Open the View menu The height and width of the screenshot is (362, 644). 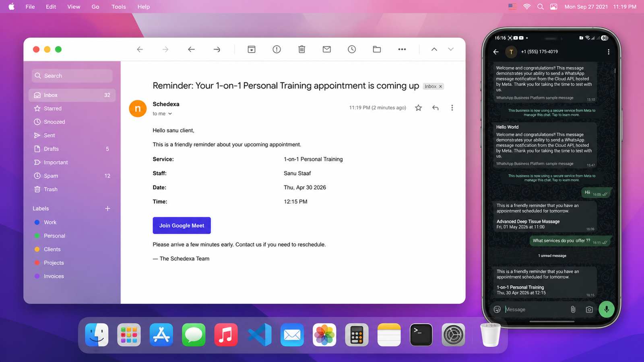click(x=74, y=7)
